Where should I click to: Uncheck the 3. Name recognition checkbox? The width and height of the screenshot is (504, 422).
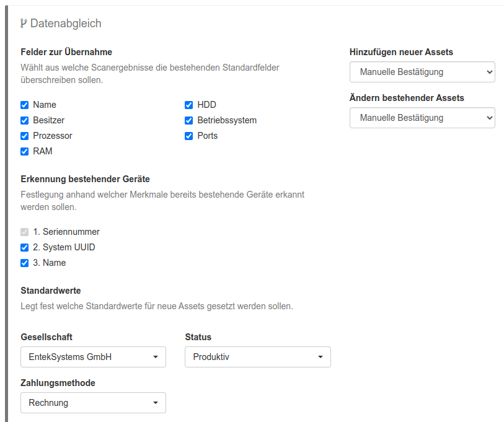25,263
